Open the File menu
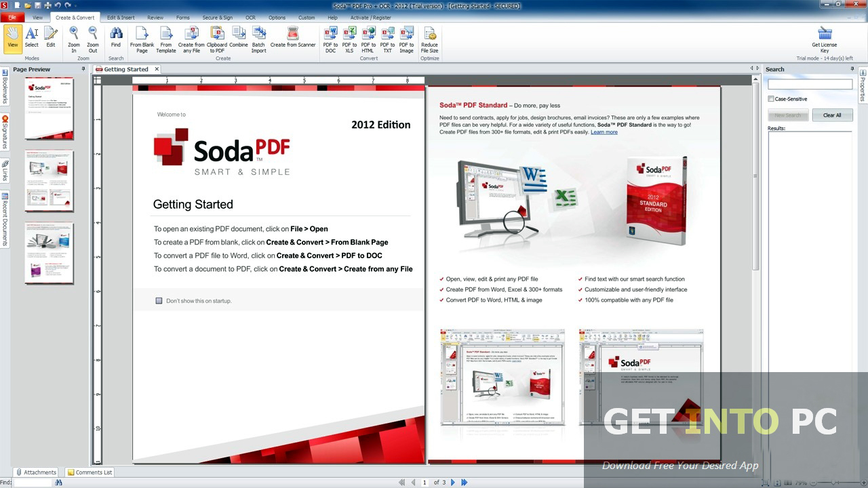The image size is (868, 488). [12, 17]
